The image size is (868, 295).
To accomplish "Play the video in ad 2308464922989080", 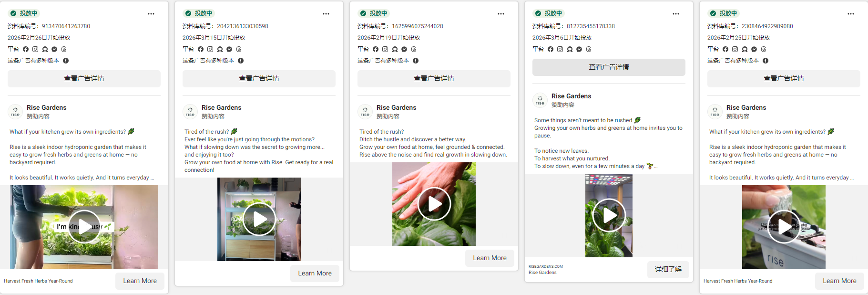I will [784, 227].
